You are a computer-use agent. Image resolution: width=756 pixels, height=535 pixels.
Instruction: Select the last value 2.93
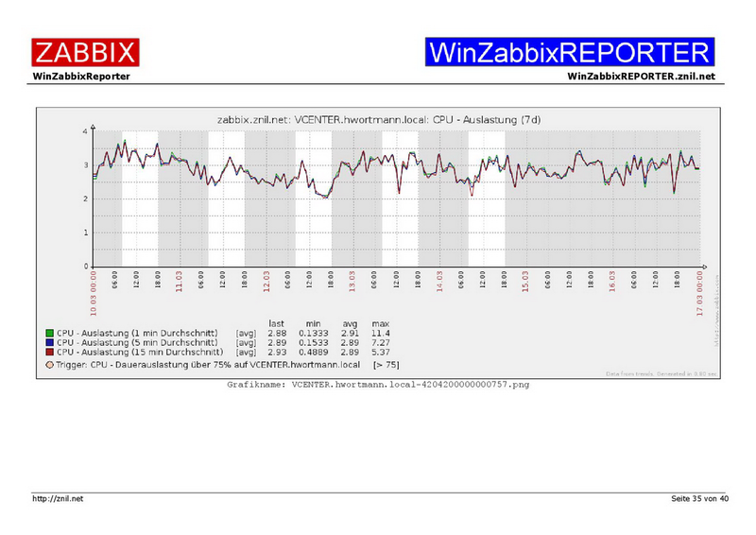(x=277, y=353)
